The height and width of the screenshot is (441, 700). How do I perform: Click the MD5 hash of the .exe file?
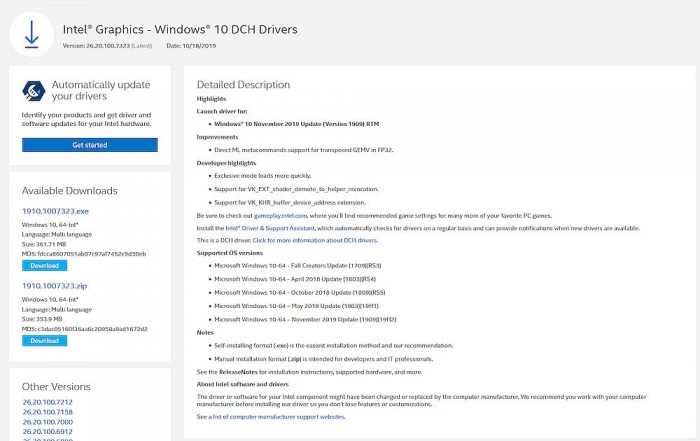point(84,254)
